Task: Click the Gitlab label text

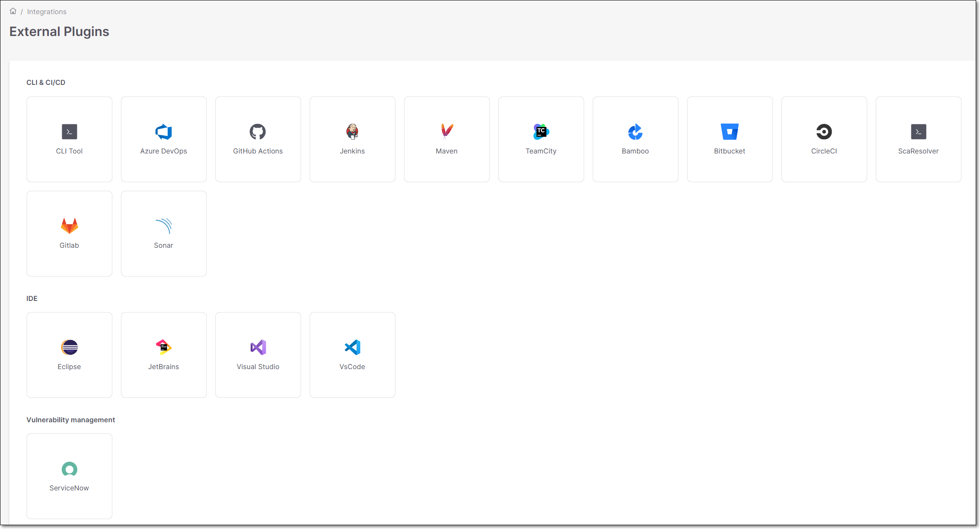Action: tap(69, 245)
